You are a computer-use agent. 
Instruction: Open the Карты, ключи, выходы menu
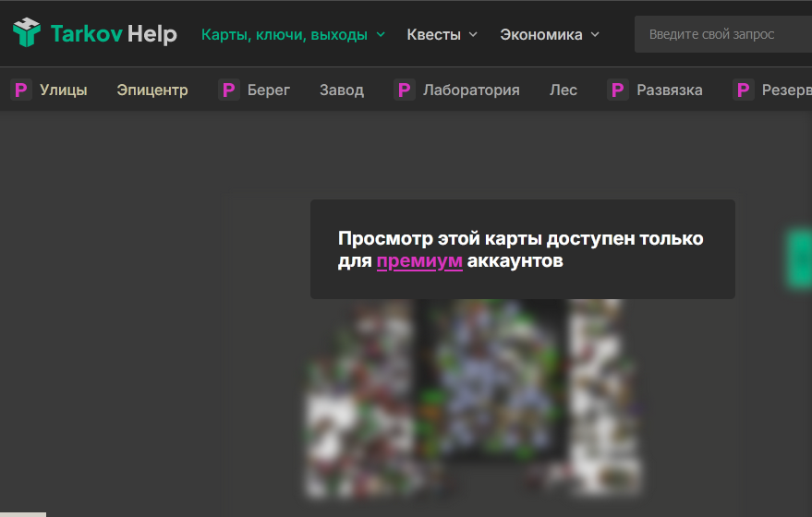pyautogui.click(x=285, y=35)
